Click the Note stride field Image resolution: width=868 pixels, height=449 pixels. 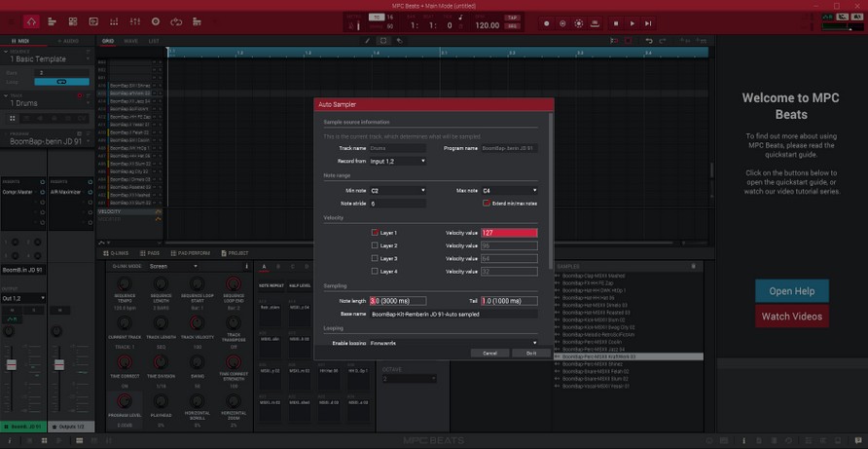tap(398, 204)
